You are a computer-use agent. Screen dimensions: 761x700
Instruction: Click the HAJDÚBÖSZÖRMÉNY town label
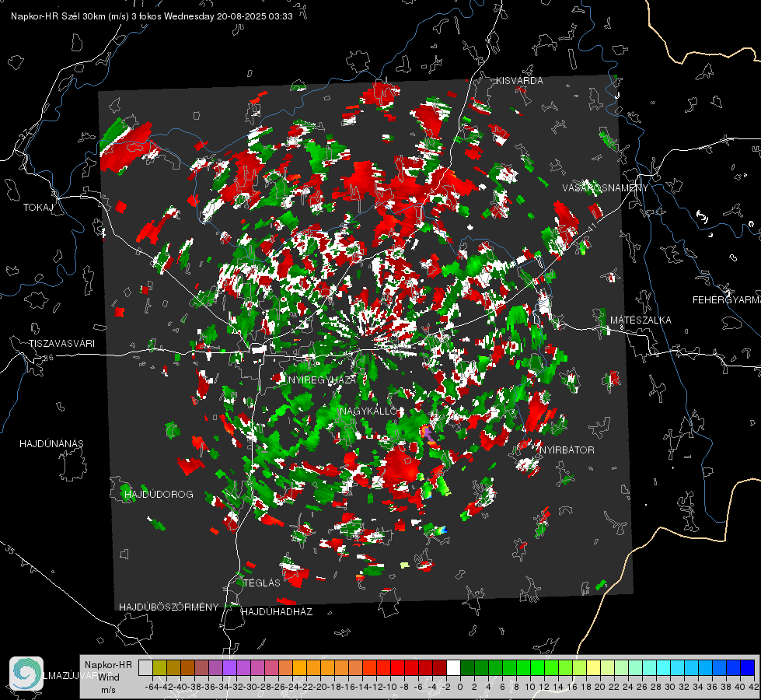(x=169, y=607)
